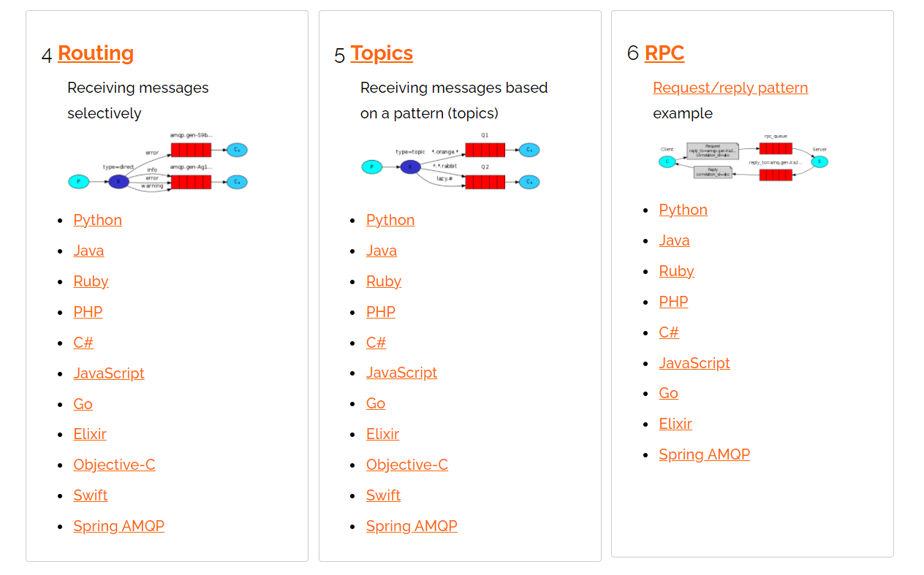Open Spring AMQP link under Routing
924x575 pixels.
[119, 526]
